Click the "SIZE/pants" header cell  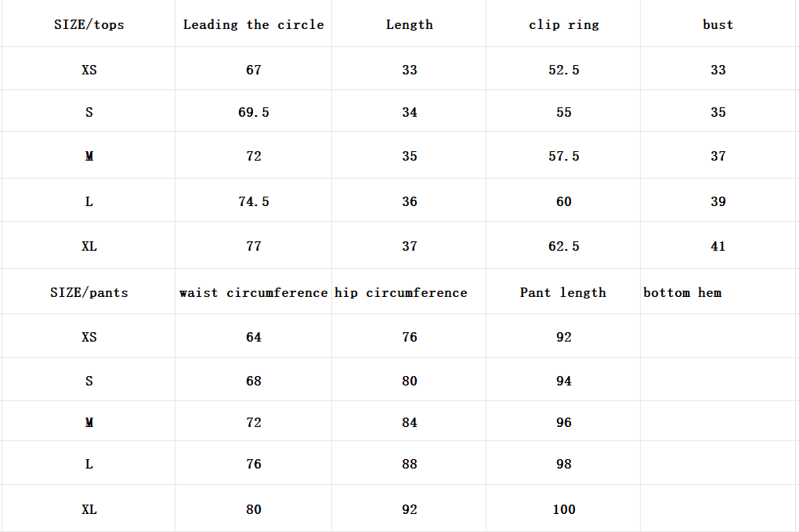click(x=89, y=292)
